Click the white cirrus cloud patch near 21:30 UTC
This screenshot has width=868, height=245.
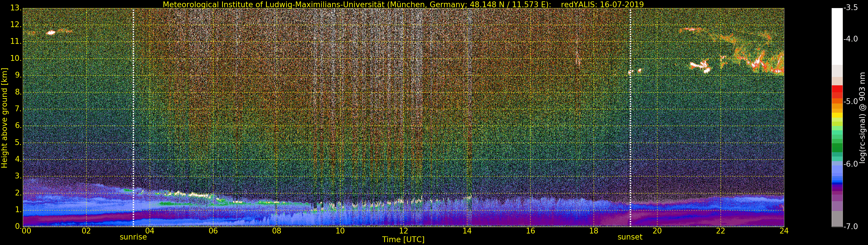pos(700,66)
